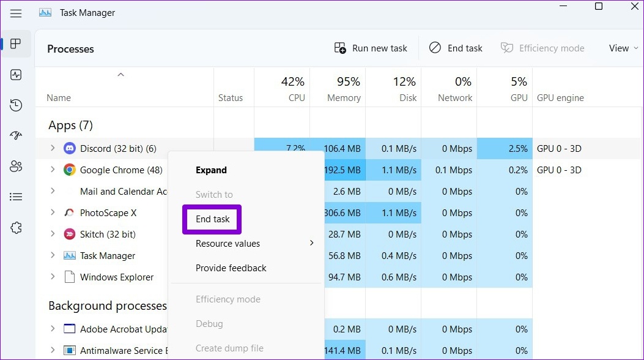Expand the Google Chrome process group

coord(52,170)
